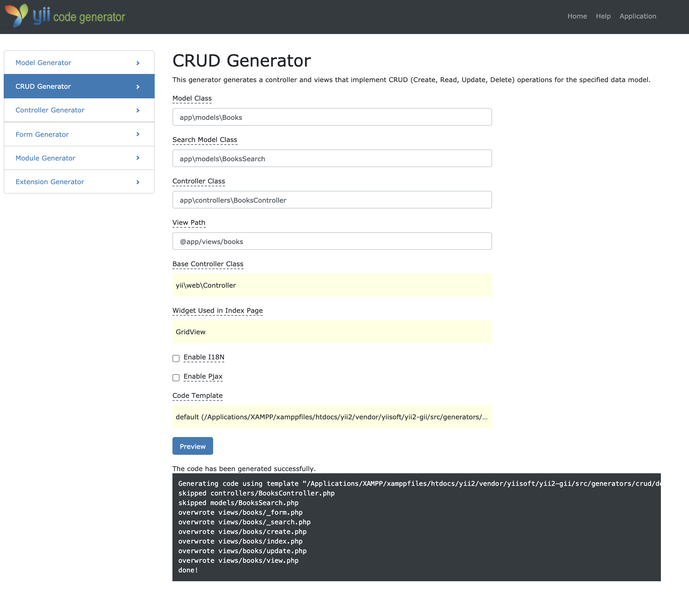Click 'skipped models/BooksSearch.php' log line

(238, 502)
